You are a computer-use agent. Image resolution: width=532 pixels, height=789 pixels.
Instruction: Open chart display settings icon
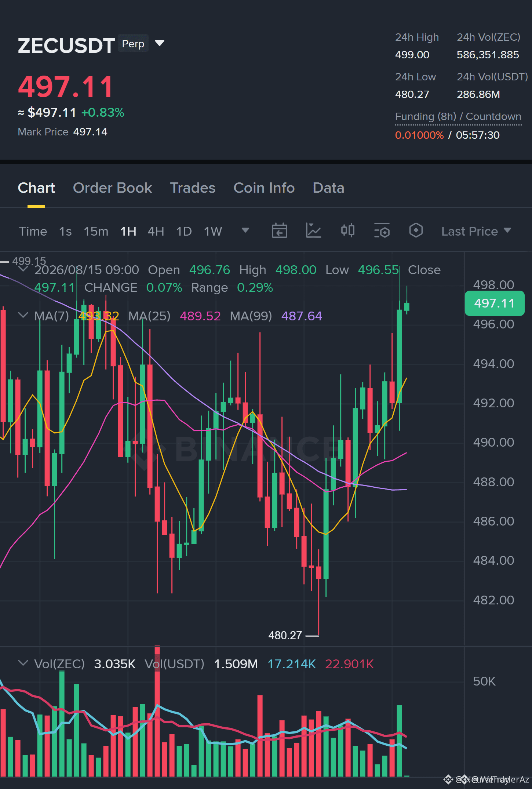click(x=382, y=231)
